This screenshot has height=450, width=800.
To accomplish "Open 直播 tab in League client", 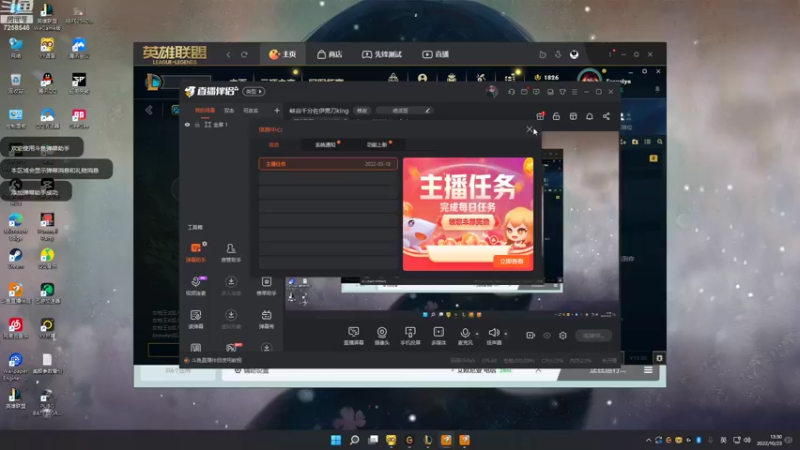I will [436, 54].
